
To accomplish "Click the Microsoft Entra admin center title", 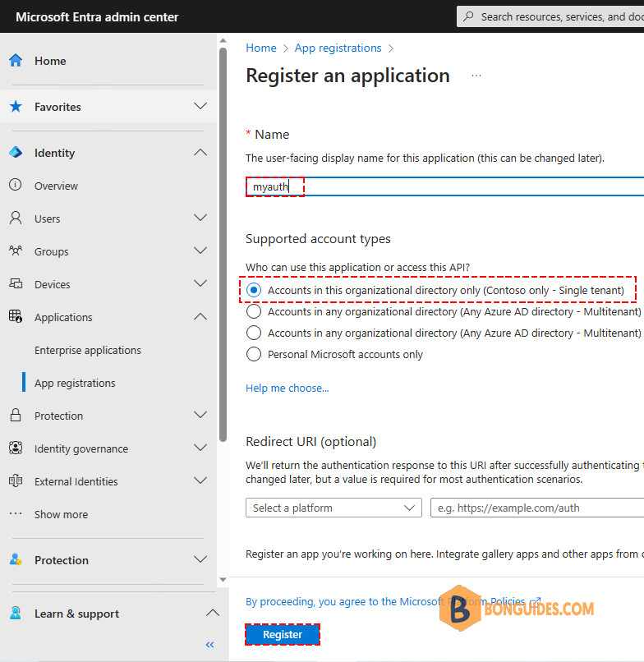I will tap(97, 17).
